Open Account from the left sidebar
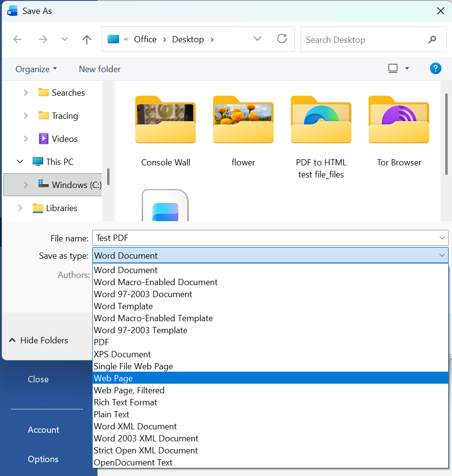The image size is (452, 476). tap(43, 430)
